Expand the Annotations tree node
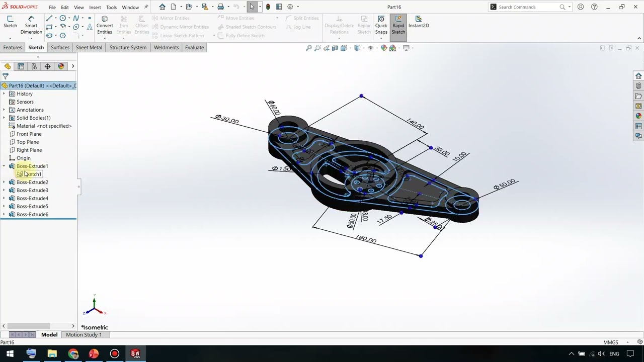 coord(4,110)
